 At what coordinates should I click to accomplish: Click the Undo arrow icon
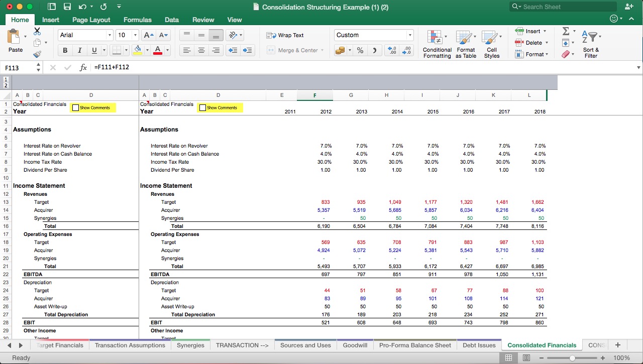pos(82,7)
